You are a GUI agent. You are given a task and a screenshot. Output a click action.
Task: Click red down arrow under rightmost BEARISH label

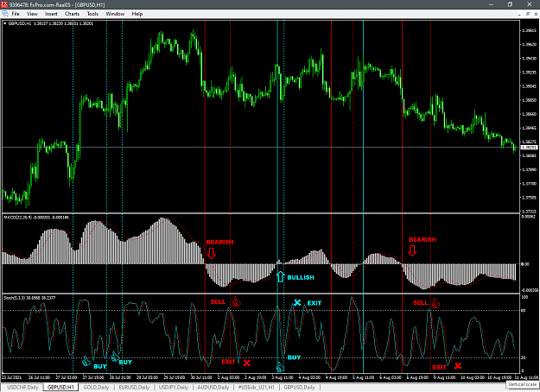[x=412, y=250]
